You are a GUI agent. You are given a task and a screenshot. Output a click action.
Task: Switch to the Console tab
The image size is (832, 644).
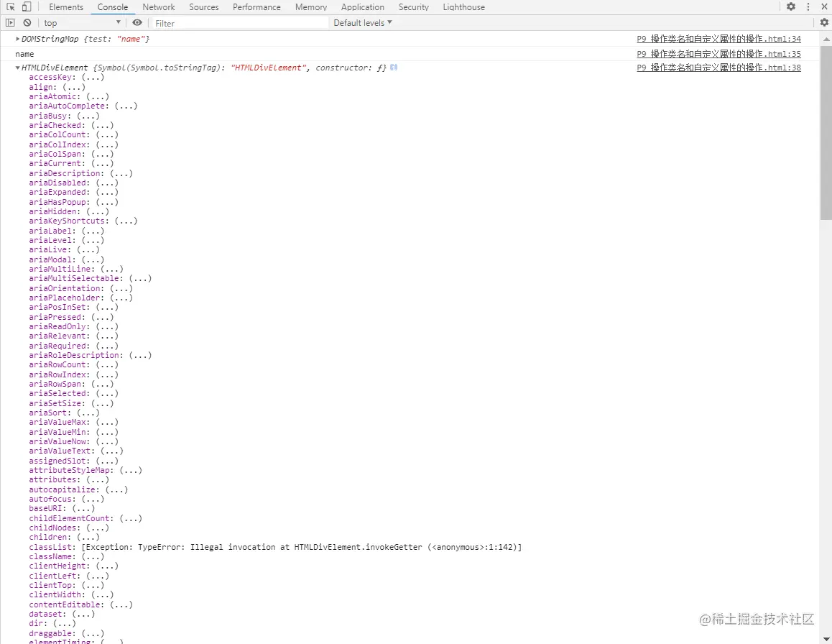click(113, 7)
